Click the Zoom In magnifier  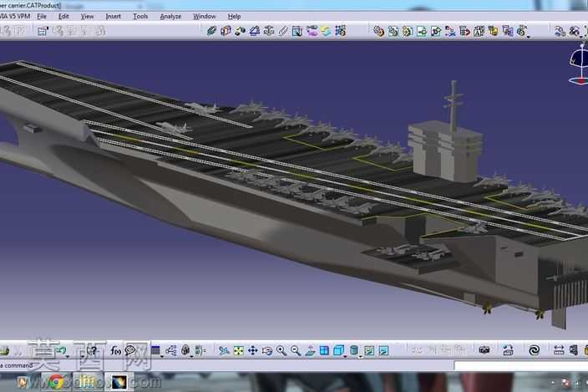281,350
